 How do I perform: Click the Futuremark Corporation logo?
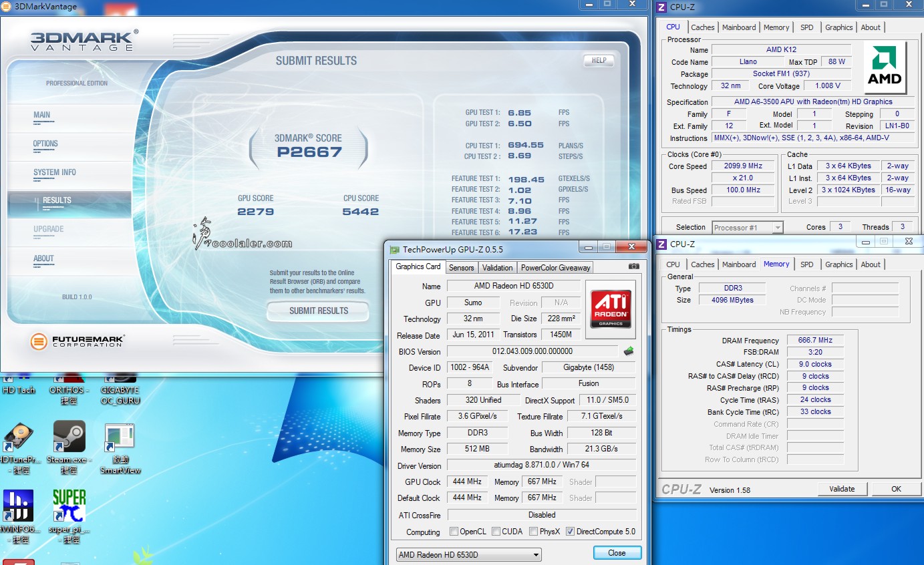pyautogui.click(x=78, y=341)
